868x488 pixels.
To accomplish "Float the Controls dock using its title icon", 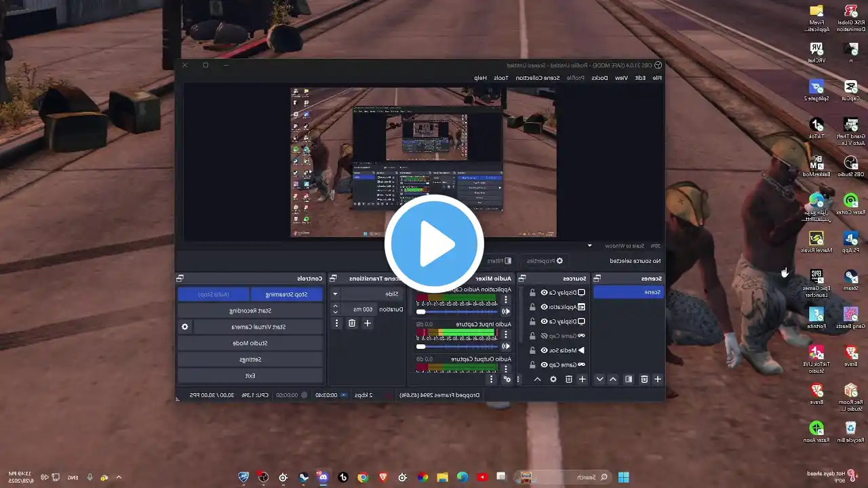I will [x=180, y=278].
